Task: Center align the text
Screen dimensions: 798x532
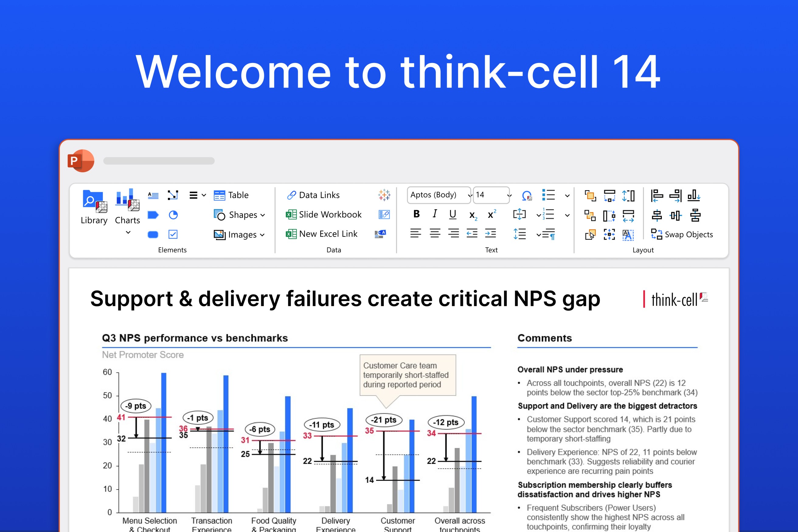Action: [435, 233]
